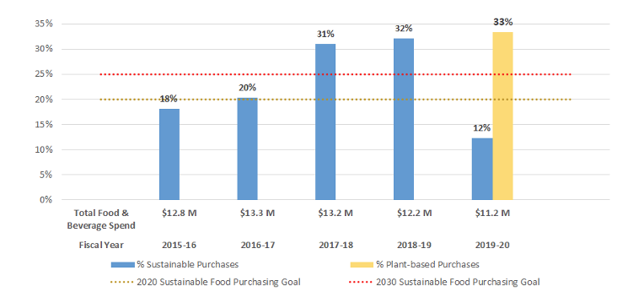Click the 'Total Food & Beverage Spend' label

(x=101, y=219)
